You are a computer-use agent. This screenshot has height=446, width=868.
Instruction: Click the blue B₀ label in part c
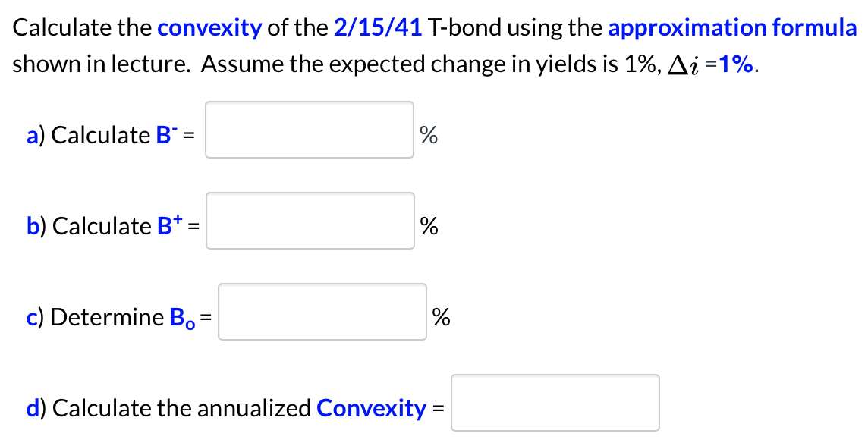pos(181,317)
